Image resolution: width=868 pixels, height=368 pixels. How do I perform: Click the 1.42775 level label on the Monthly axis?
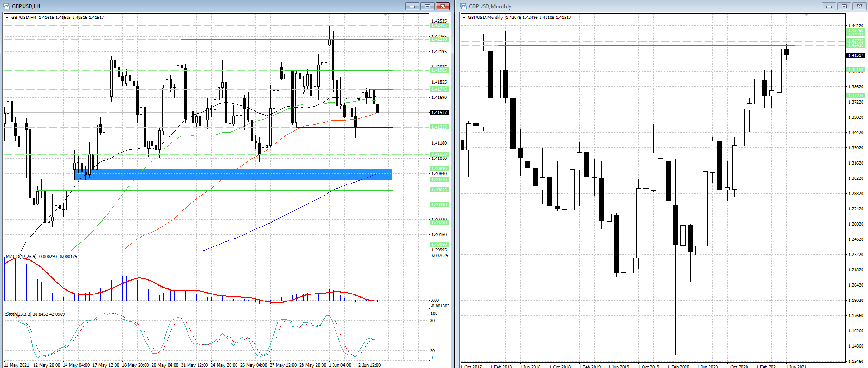tap(855, 41)
